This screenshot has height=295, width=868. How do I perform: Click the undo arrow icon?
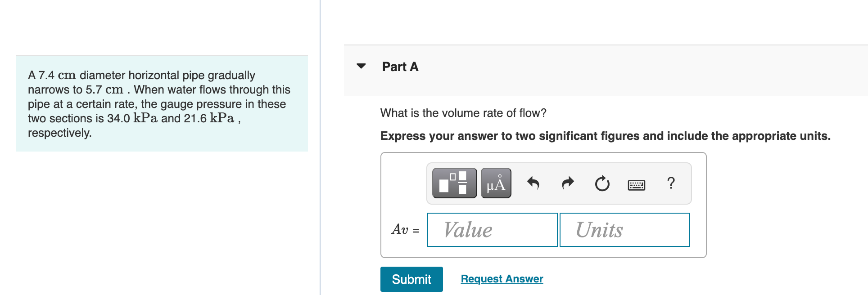coord(533,183)
